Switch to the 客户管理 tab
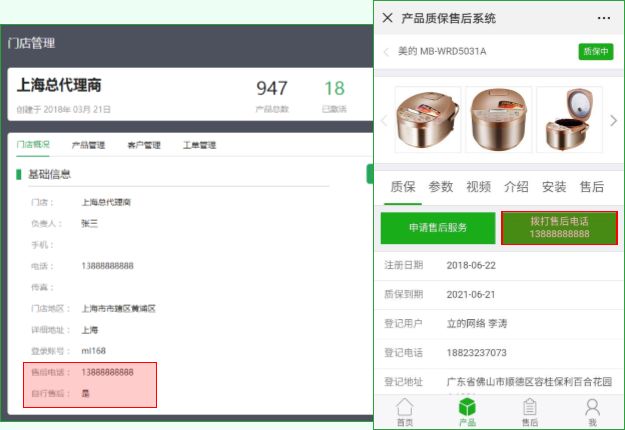Screen dimensions: 625x430 tap(144, 145)
